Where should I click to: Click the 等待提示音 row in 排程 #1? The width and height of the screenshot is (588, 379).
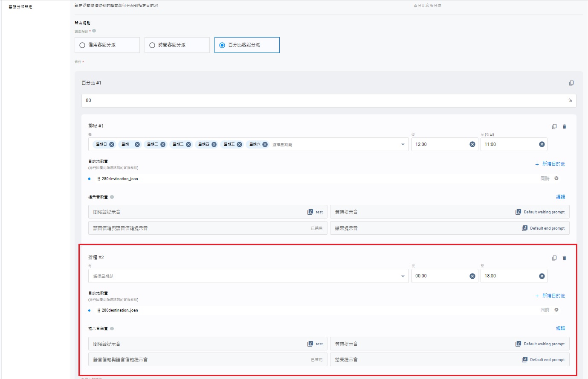(x=450, y=212)
